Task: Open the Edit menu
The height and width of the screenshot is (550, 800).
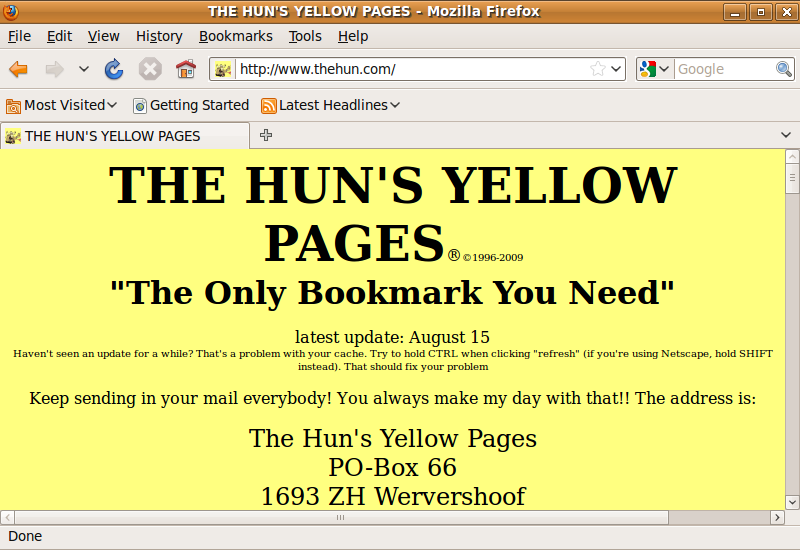Action: [x=59, y=36]
